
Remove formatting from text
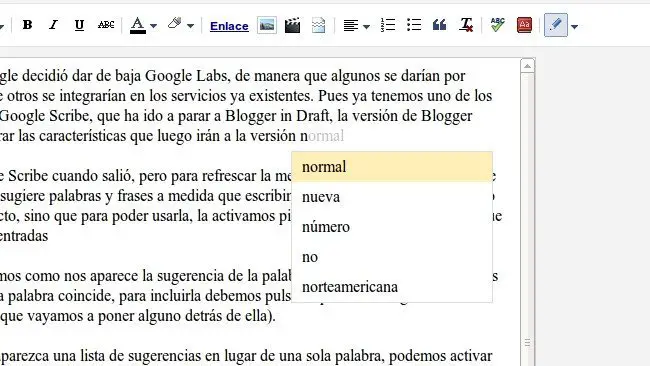point(466,25)
